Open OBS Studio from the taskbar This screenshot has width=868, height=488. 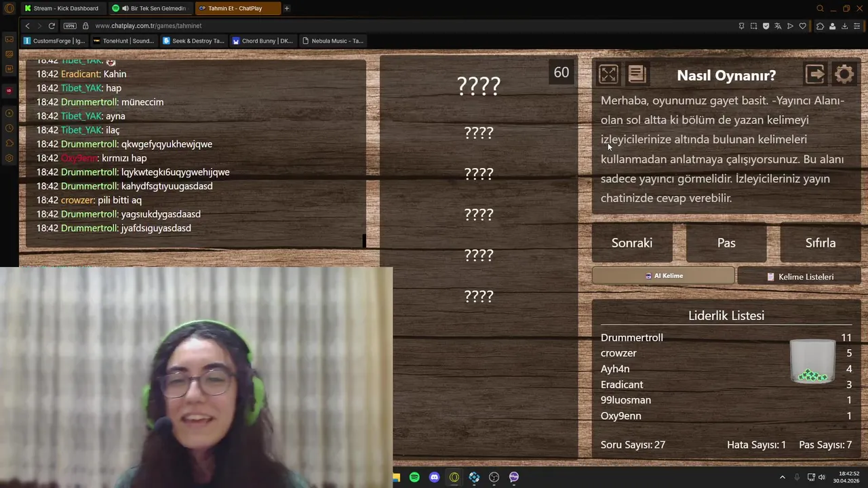click(494, 477)
